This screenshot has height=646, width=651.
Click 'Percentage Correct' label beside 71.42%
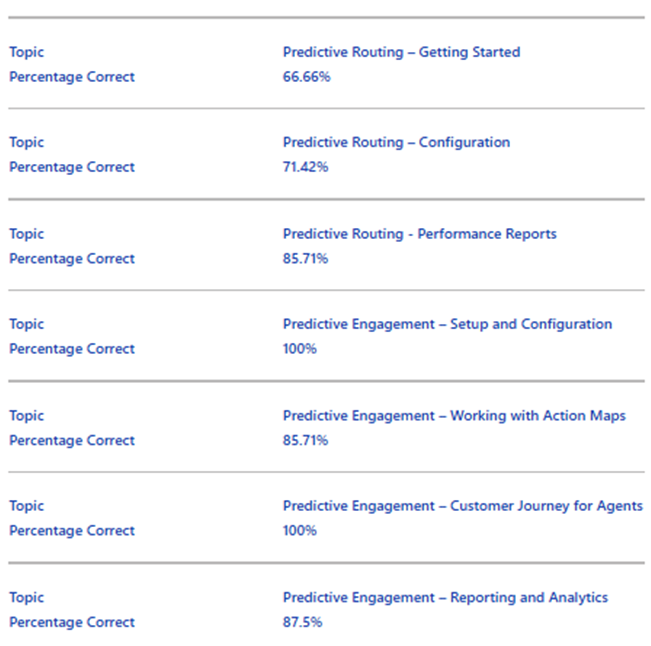(72, 167)
